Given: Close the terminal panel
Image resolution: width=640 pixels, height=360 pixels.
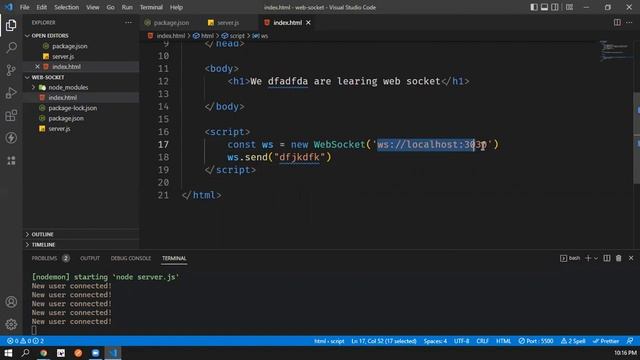Looking at the screenshot, I should click(x=631, y=258).
